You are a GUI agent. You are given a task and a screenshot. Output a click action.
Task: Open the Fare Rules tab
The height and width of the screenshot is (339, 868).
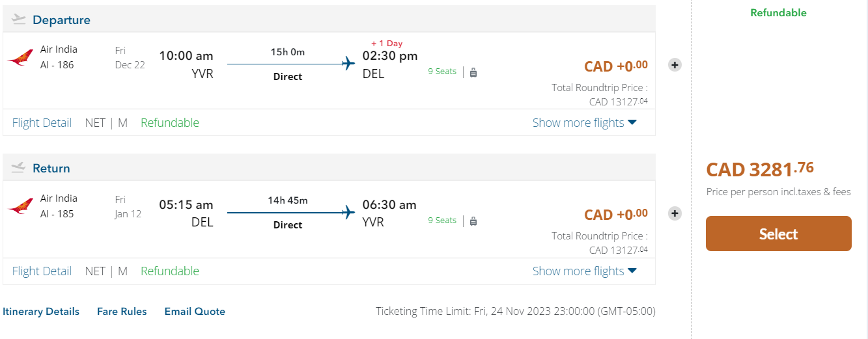(122, 312)
